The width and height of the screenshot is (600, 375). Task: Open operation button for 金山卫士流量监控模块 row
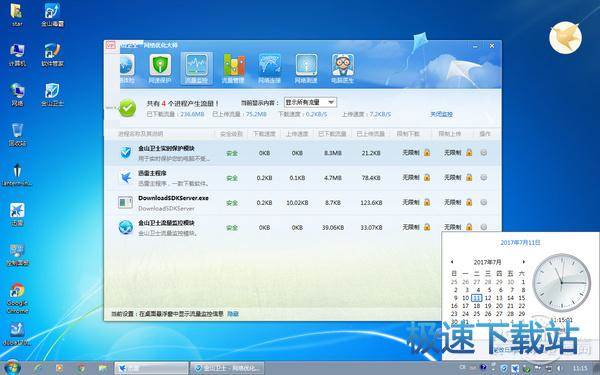[484, 227]
